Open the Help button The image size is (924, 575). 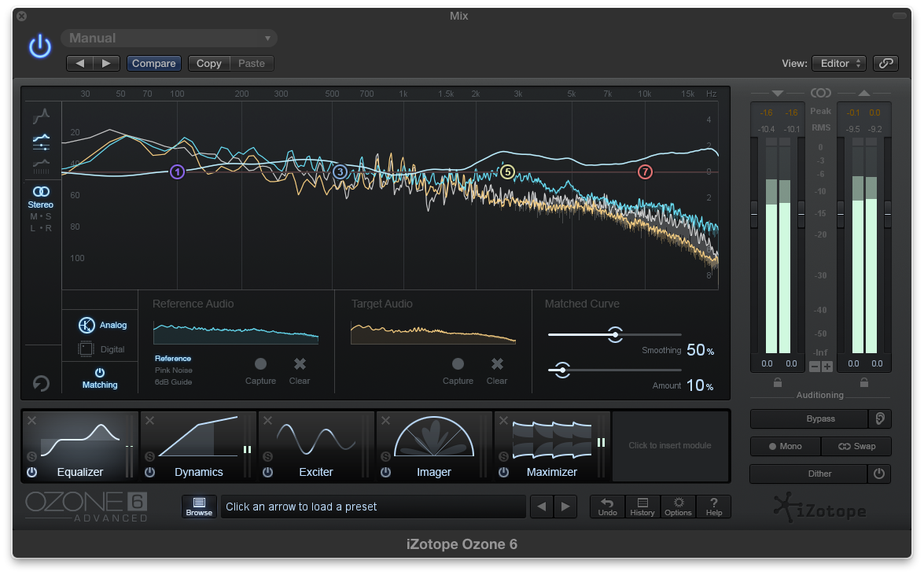(x=713, y=507)
